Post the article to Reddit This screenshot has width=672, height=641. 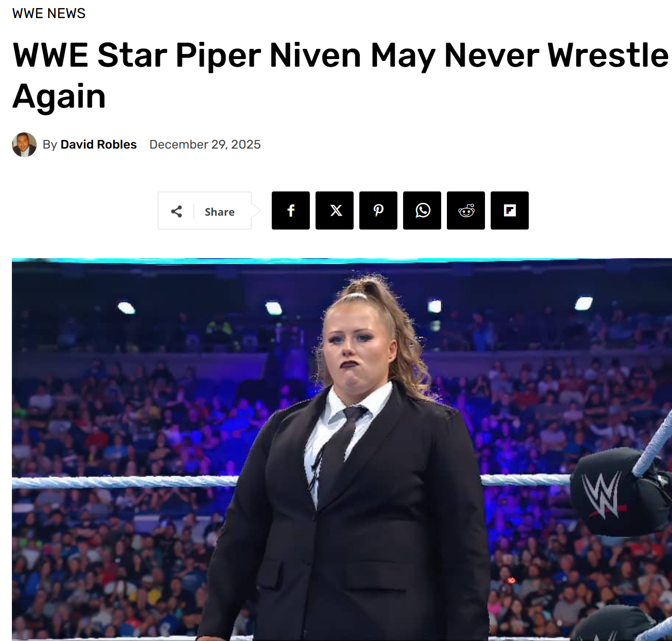(x=466, y=210)
